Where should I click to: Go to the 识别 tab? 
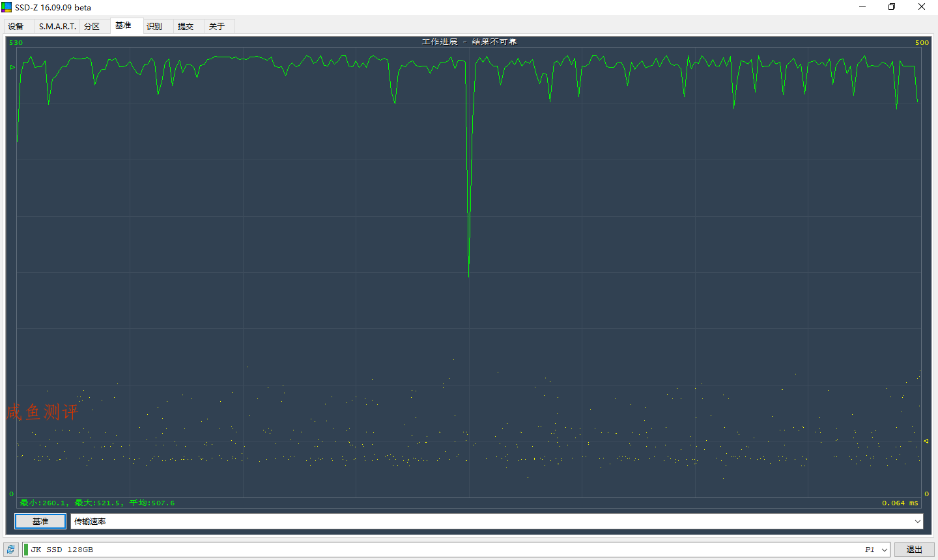(x=154, y=27)
